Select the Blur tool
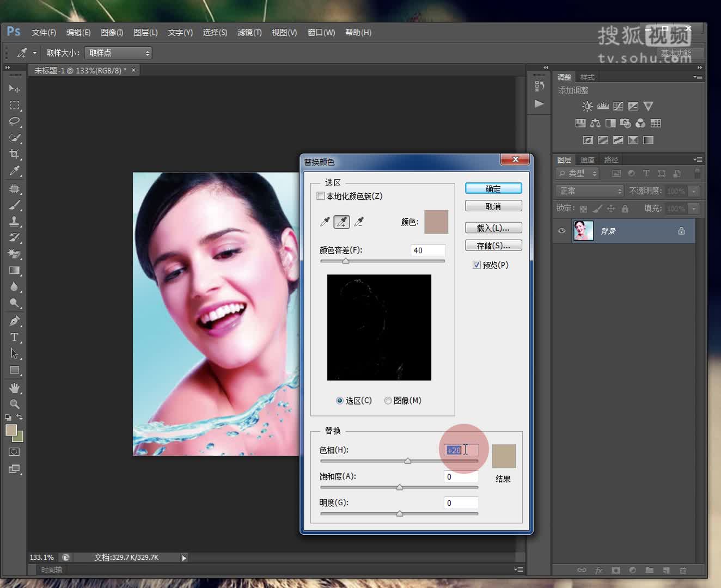The height and width of the screenshot is (588, 721). (x=14, y=287)
